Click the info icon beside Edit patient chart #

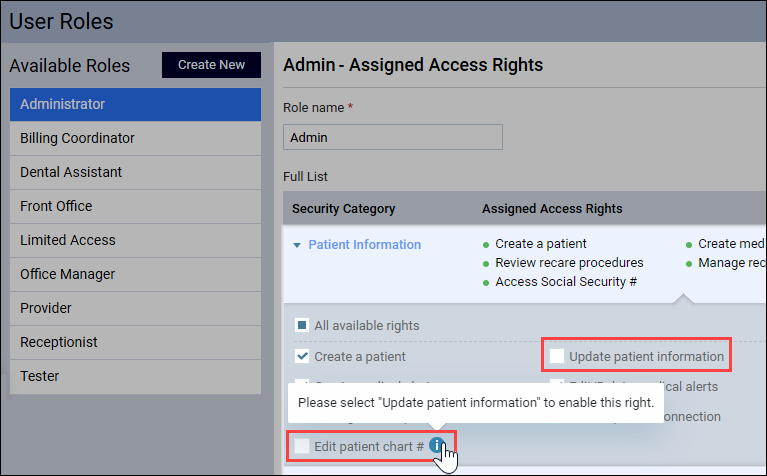[x=437, y=445]
